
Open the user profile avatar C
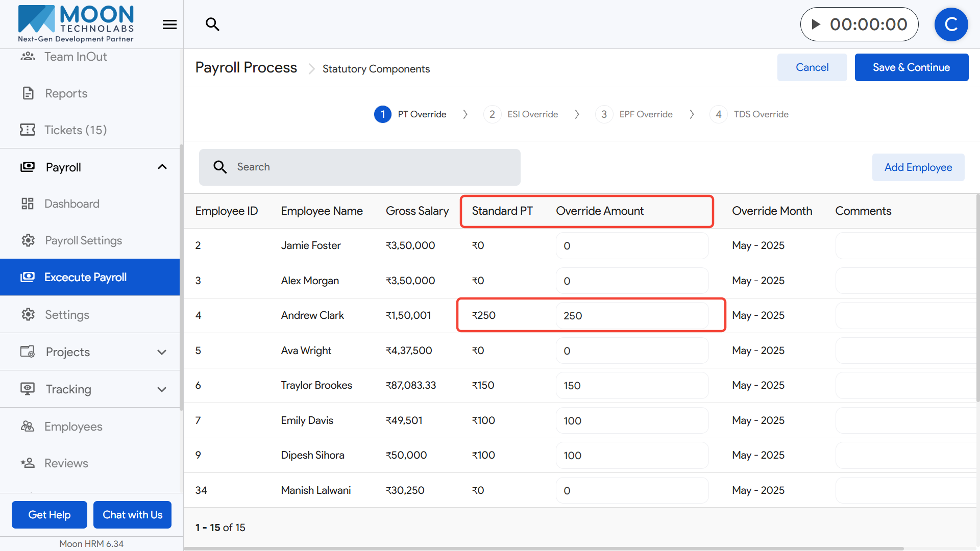pyautogui.click(x=951, y=24)
